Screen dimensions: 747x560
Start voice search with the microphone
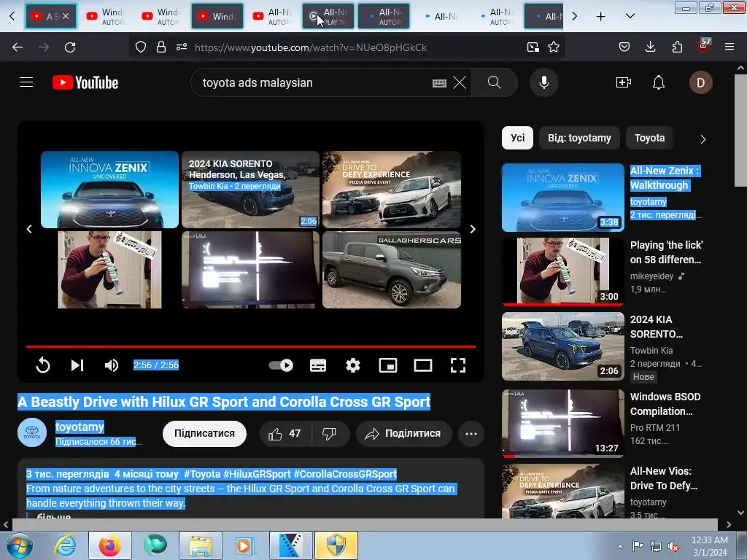click(543, 82)
